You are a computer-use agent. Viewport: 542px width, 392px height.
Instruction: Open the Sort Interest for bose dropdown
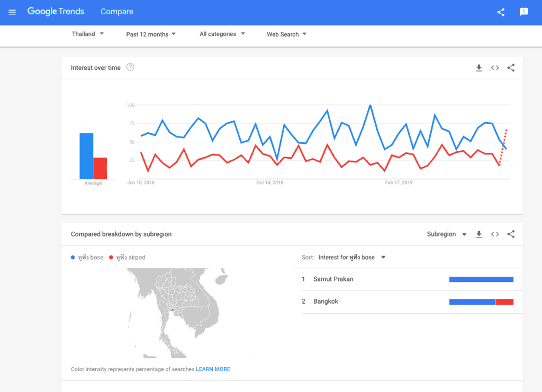(351, 257)
